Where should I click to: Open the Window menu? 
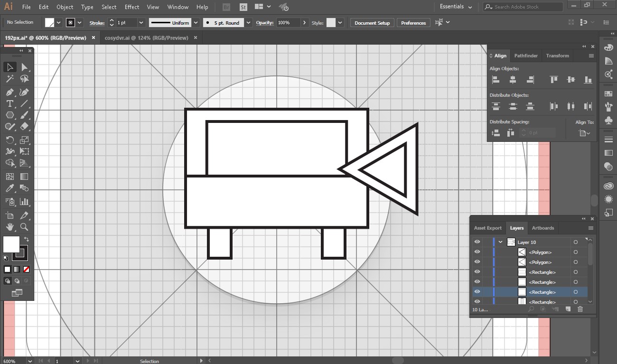(178, 7)
